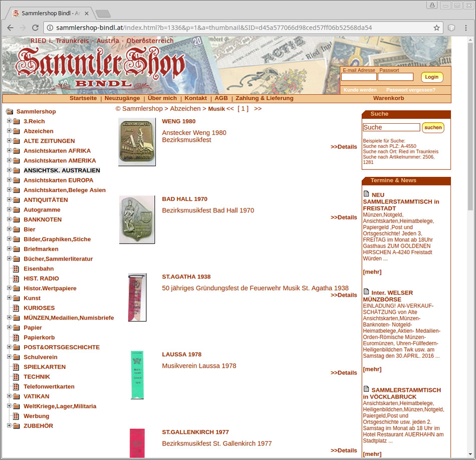Open the Warenkorb shopping cart
This screenshot has width=476, height=460.
pos(389,98)
